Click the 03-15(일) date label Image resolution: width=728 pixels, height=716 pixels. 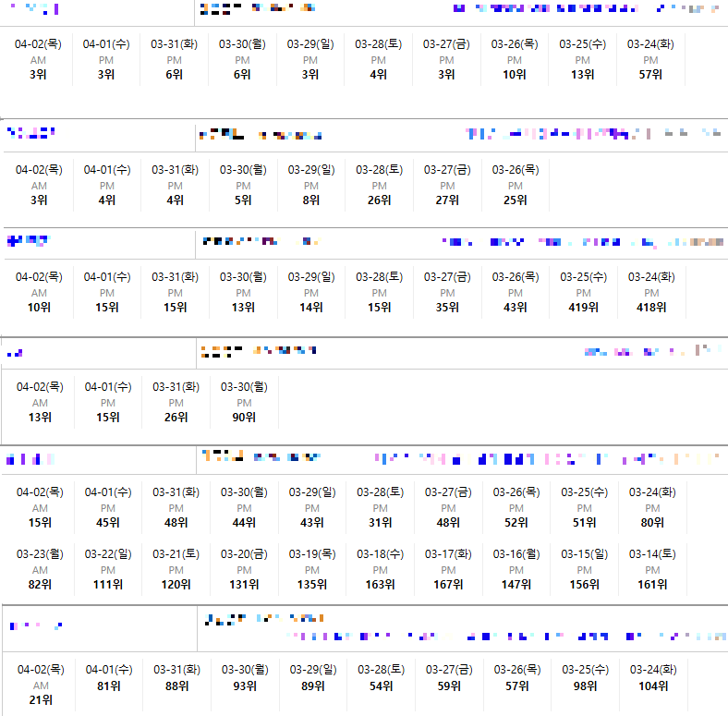pos(584,554)
